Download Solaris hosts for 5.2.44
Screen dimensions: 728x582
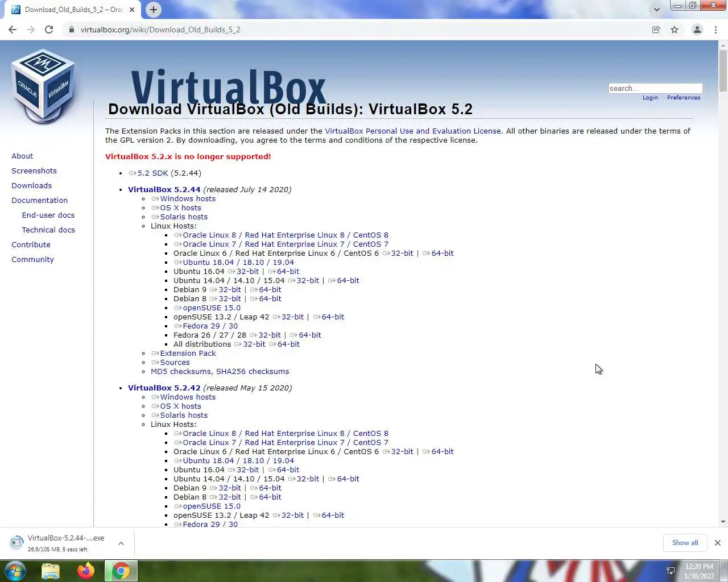(x=179, y=217)
